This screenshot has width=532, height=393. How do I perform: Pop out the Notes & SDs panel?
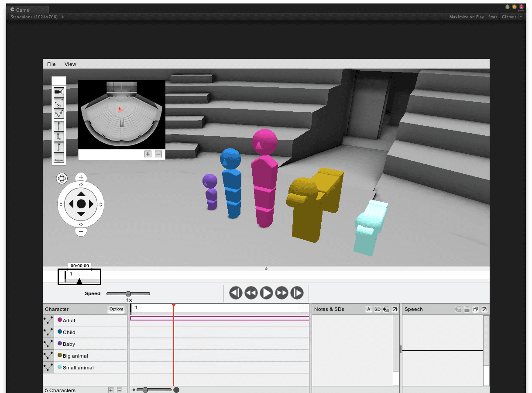pyautogui.click(x=395, y=309)
